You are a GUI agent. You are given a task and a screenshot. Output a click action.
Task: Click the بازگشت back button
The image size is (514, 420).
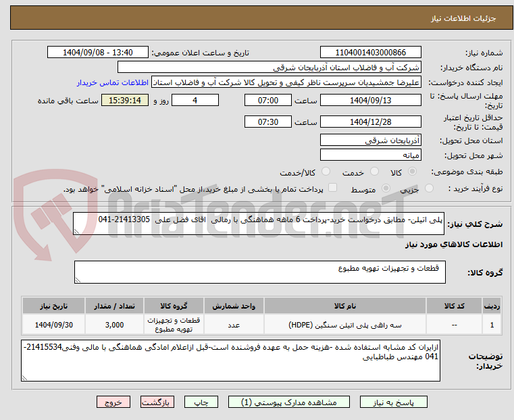[x=157, y=402]
